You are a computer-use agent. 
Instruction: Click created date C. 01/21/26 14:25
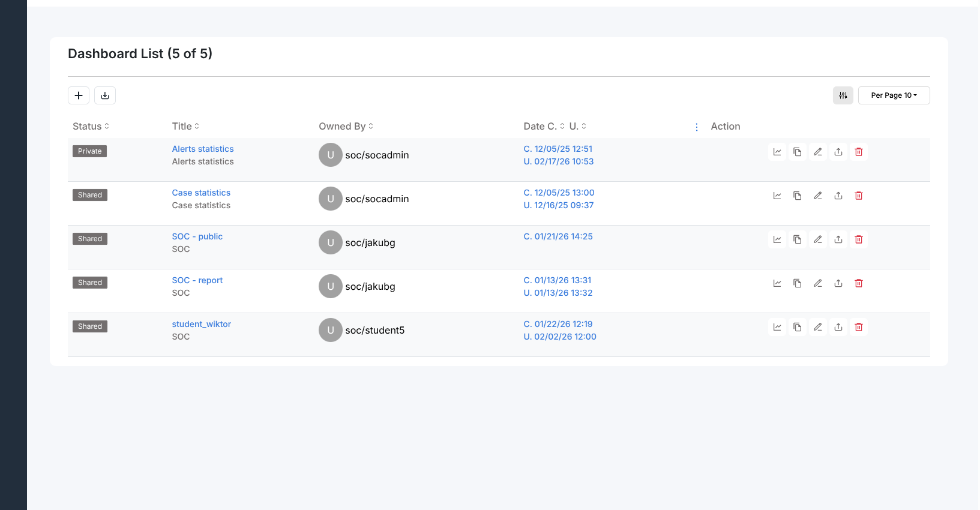coord(558,236)
